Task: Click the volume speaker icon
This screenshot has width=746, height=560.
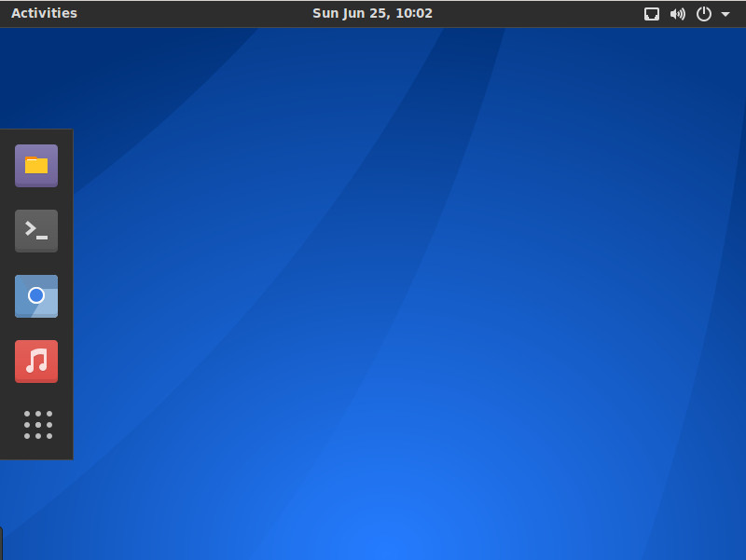Action: coord(678,14)
